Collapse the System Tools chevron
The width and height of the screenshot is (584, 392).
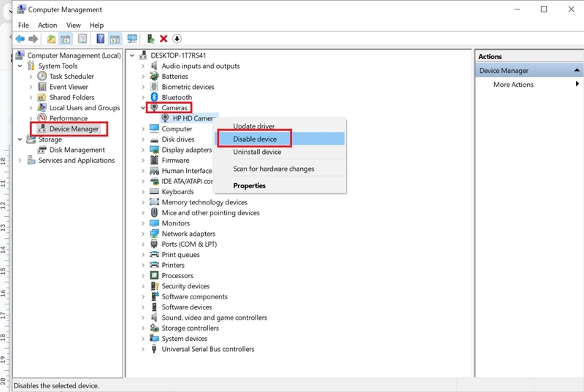tap(20, 66)
